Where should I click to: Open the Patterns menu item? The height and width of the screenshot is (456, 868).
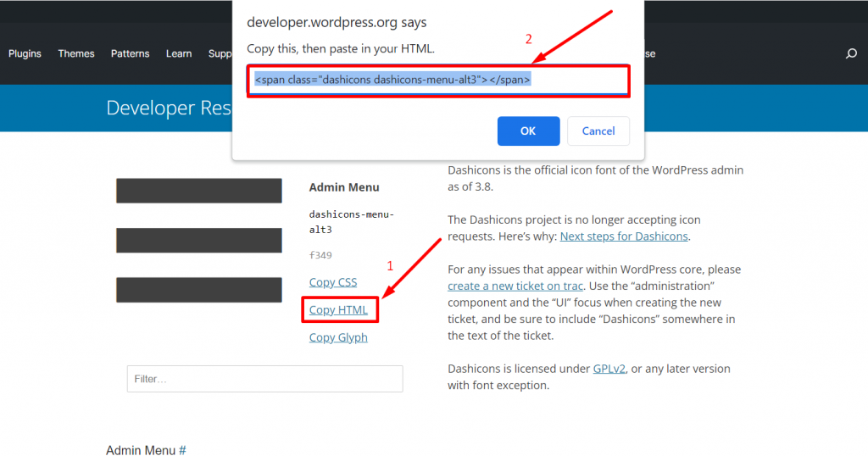pyautogui.click(x=130, y=53)
